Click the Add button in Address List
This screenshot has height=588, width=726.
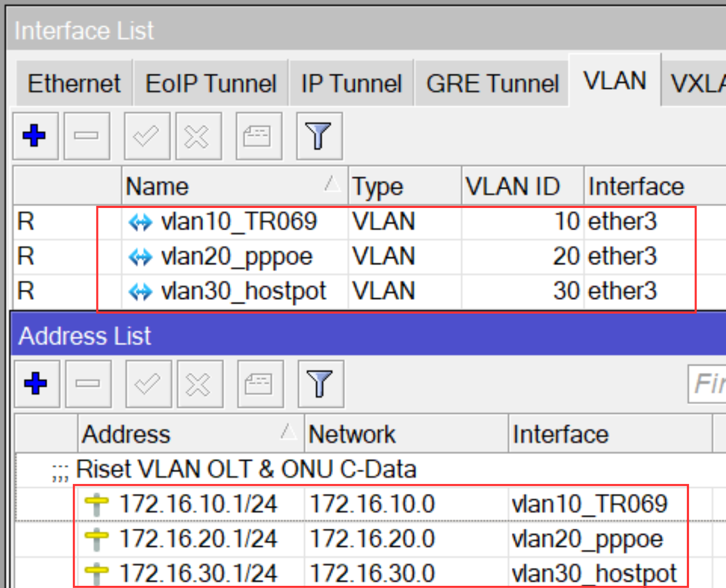36,383
